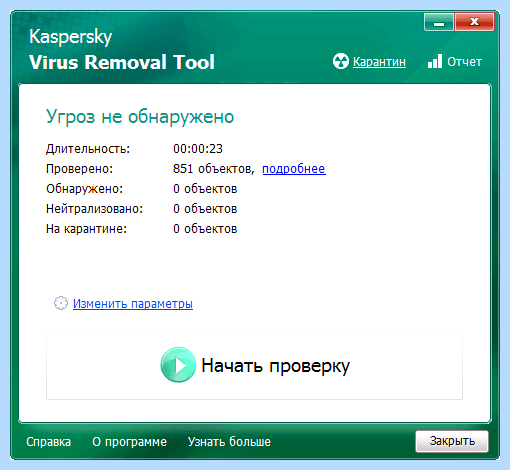The image size is (510, 470).
Task: Start scan with Начать проверку
Action: click(254, 365)
